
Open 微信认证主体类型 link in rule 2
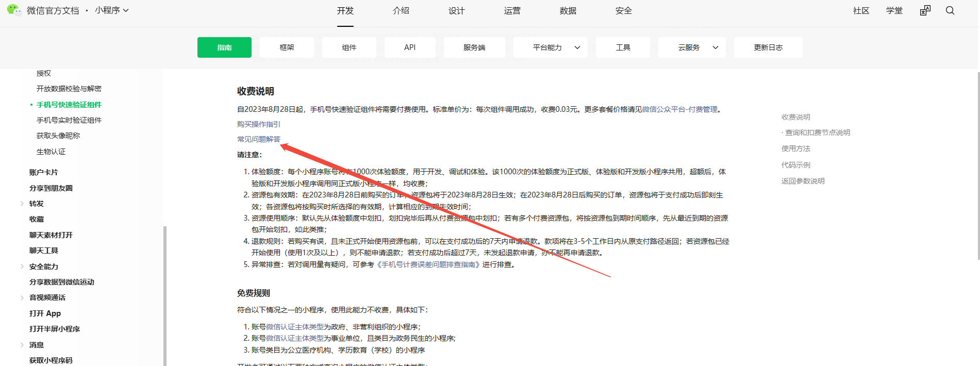click(x=295, y=338)
